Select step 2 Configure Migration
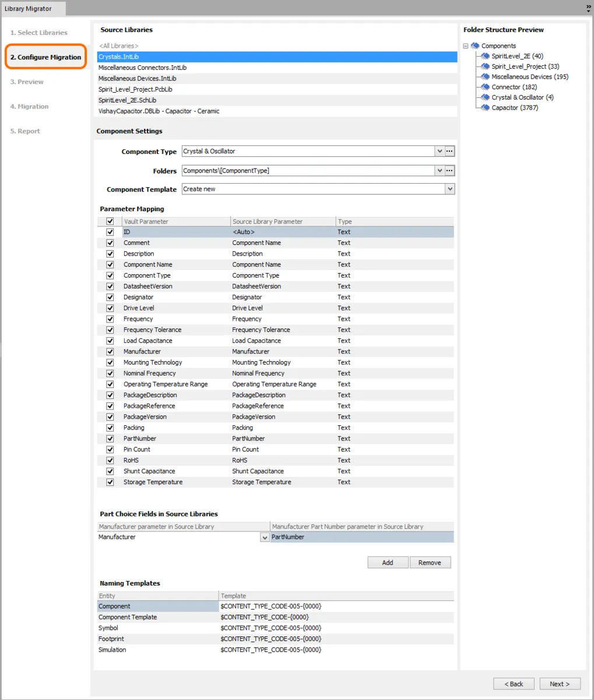594x700 pixels. click(x=45, y=57)
